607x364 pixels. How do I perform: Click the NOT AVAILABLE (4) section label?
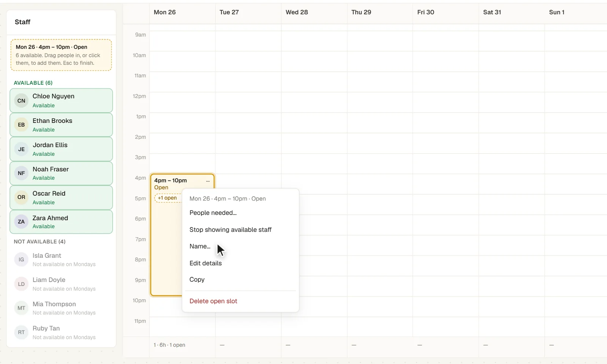39,242
